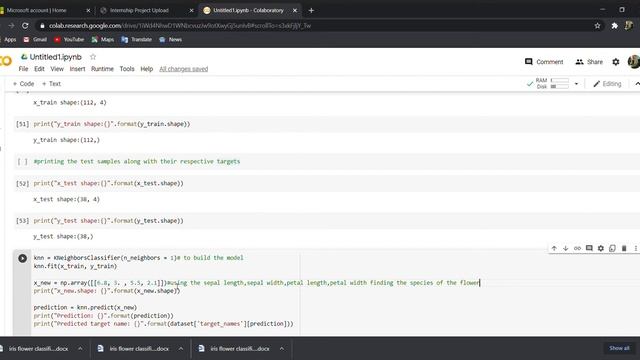Show all downloads

619,348
